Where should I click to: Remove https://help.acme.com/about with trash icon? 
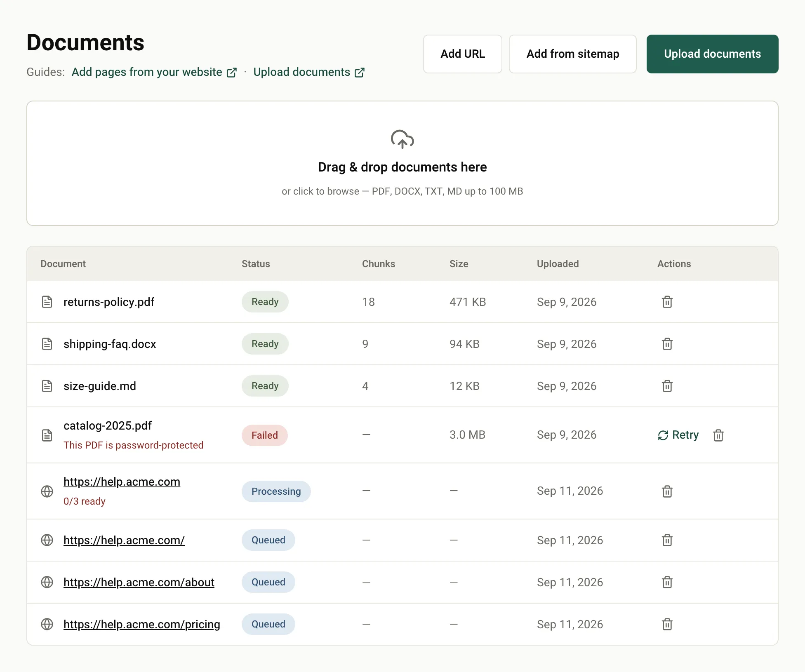(667, 582)
